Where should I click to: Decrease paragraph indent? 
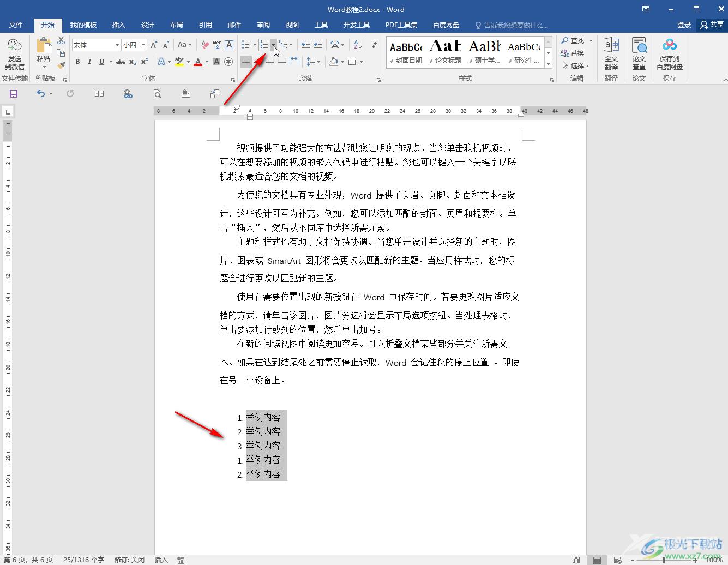[x=306, y=45]
